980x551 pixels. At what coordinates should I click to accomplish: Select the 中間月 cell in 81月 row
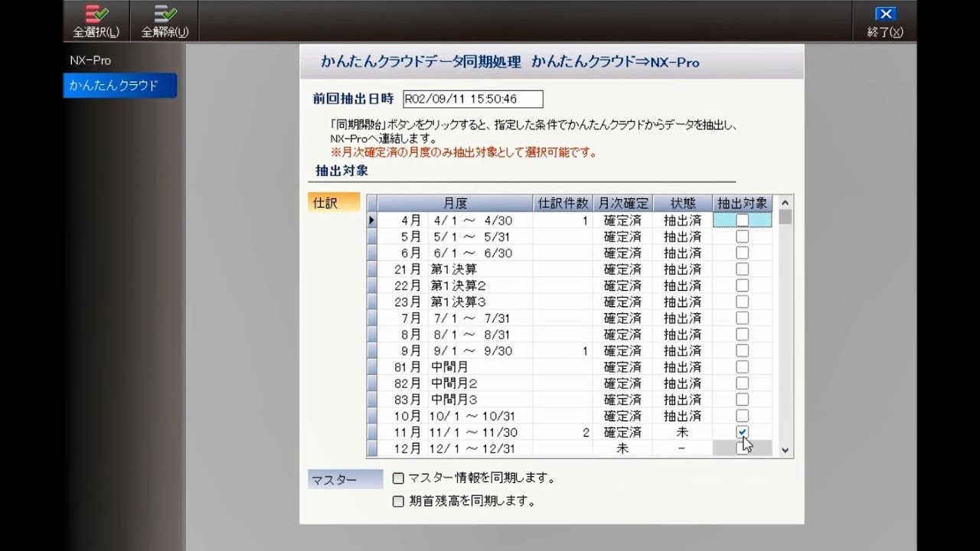[x=480, y=367]
